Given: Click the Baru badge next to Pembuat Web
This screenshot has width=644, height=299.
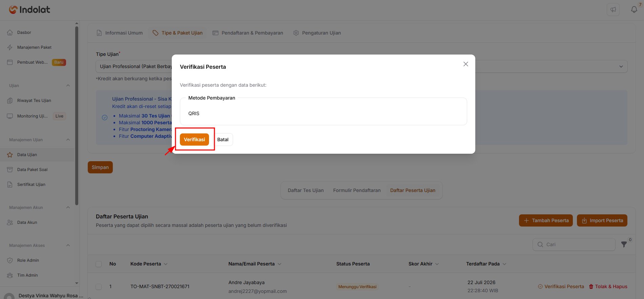Looking at the screenshot, I should 59,62.
